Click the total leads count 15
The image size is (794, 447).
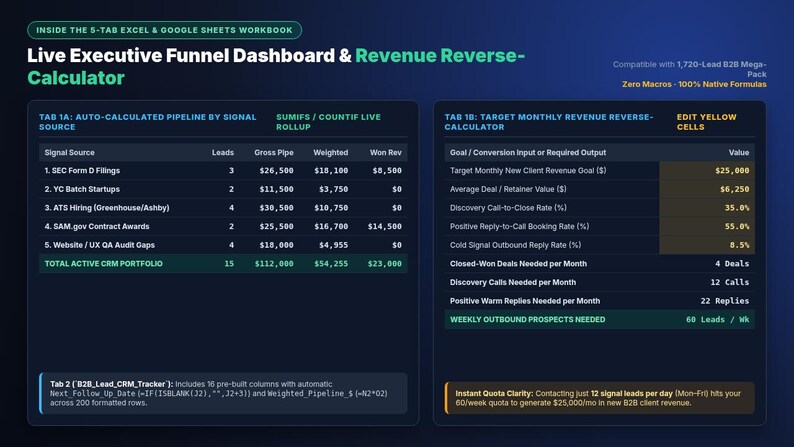[229, 264]
